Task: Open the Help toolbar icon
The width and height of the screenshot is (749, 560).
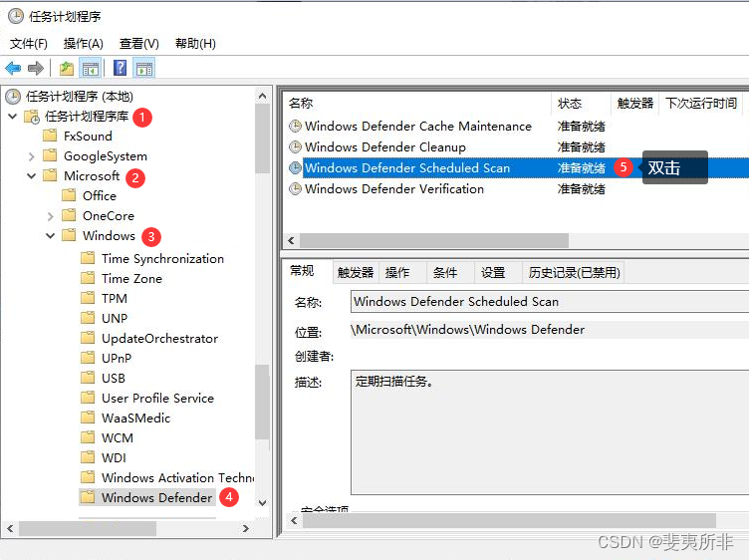Action: coord(120,68)
